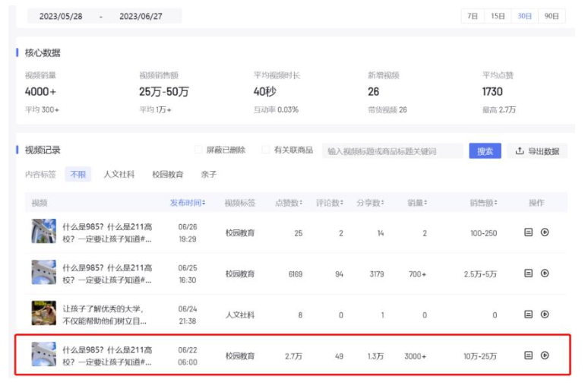Play the 06/26 19:29 video
Screen dimensions: 585x392
point(545,232)
